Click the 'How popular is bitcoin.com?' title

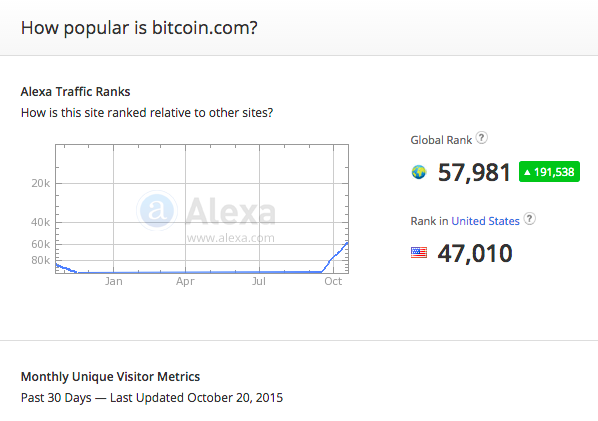coord(139,28)
